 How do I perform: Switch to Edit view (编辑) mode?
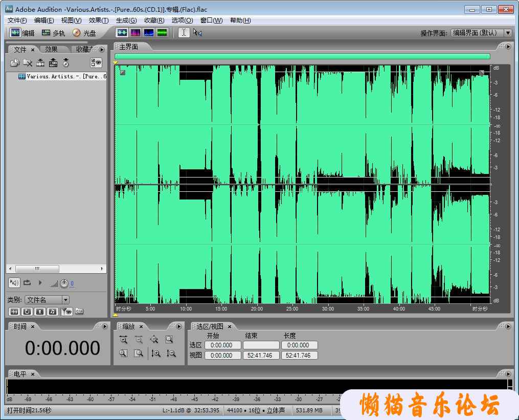(22, 33)
